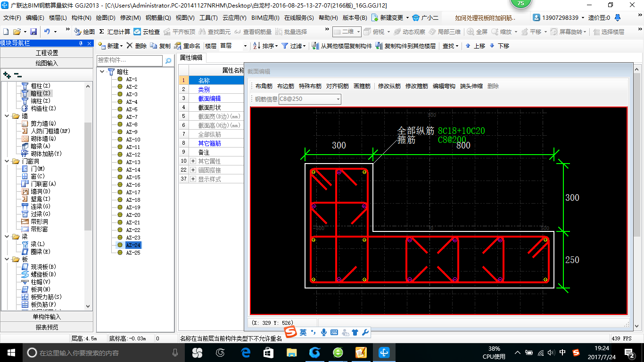This screenshot has height=362, width=644.
Task: Open the BIM应用(I) menu
Action: (x=265, y=17)
